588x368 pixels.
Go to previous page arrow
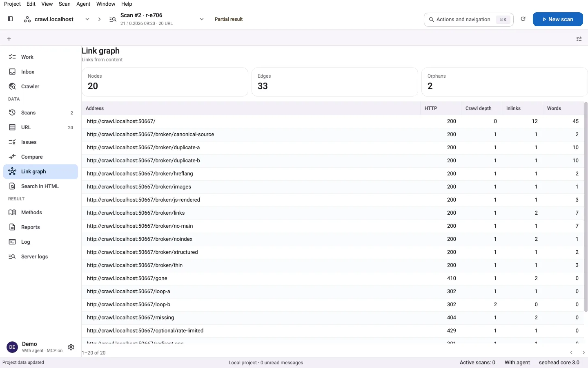571,352
